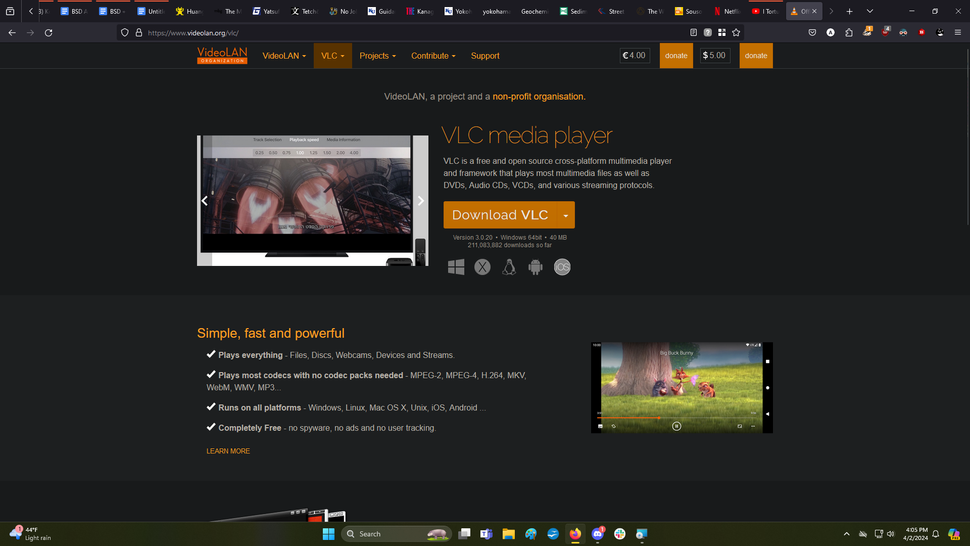The image size is (970, 546).
Task: Close the active VLC tab
Action: (814, 11)
